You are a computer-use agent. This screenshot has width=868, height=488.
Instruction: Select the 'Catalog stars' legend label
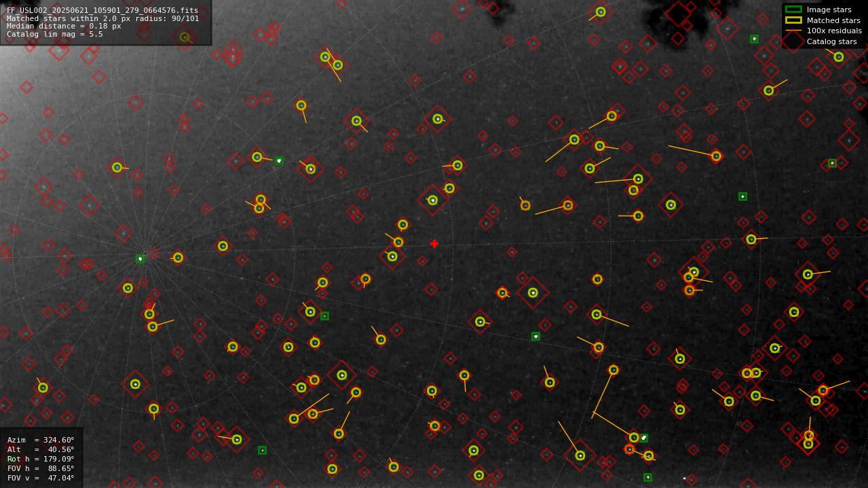[831, 41]
